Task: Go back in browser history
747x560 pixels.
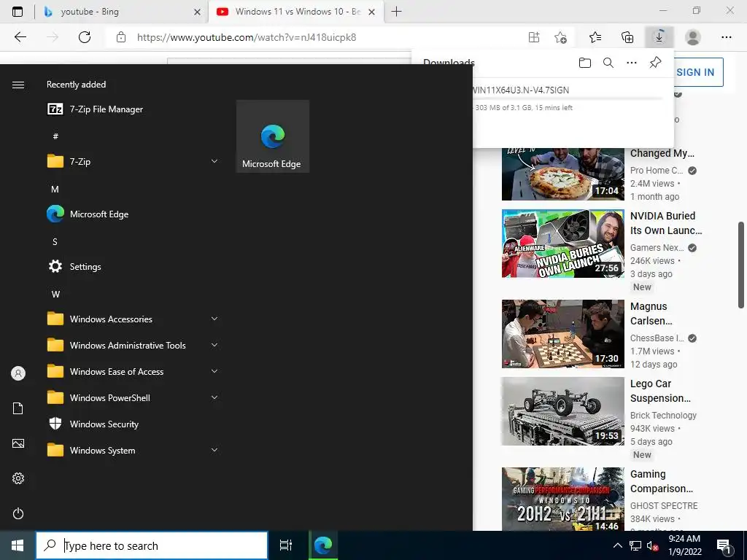Action: (x=20, y=37)
